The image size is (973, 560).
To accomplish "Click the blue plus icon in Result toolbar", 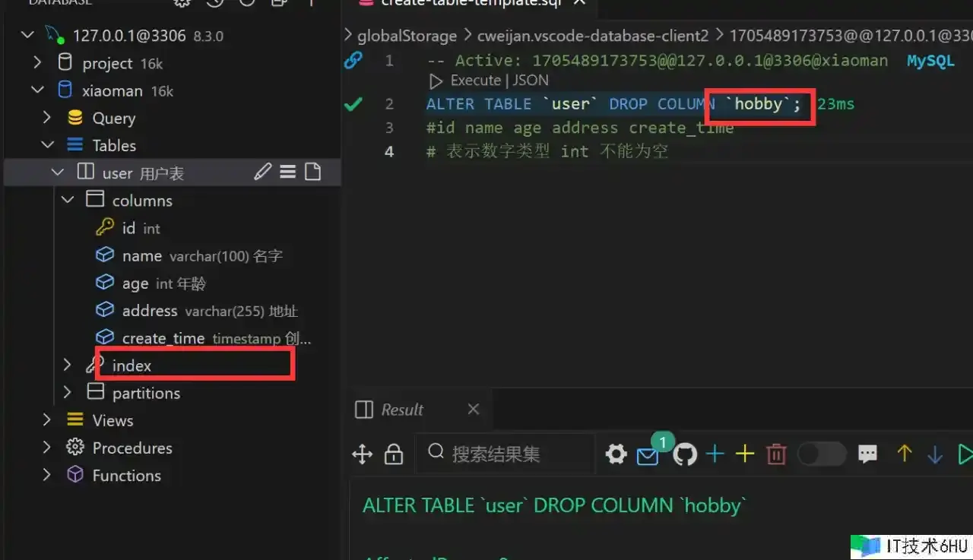I will [715, 454].
